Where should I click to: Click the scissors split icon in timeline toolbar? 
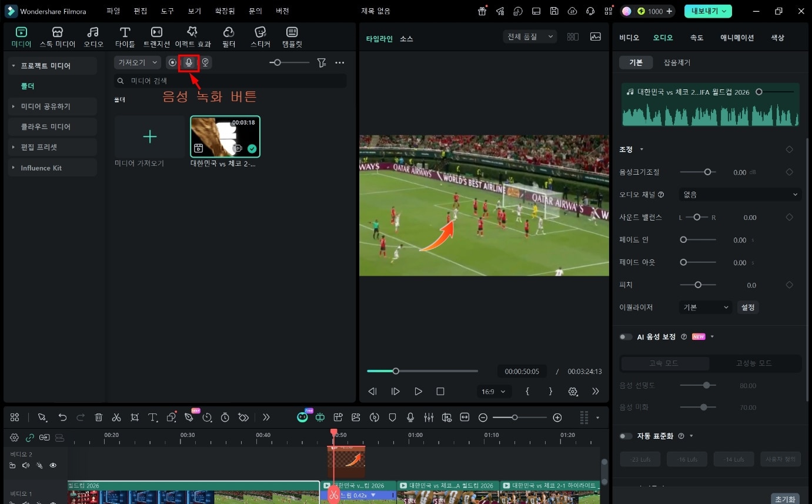[x=116, y=418]
